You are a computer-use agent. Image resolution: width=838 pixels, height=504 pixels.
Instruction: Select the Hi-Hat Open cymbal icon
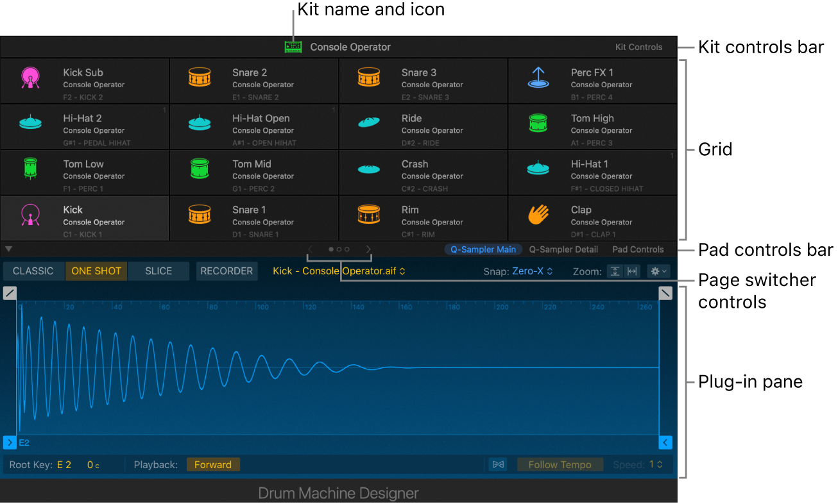click(x=200, y=122)
